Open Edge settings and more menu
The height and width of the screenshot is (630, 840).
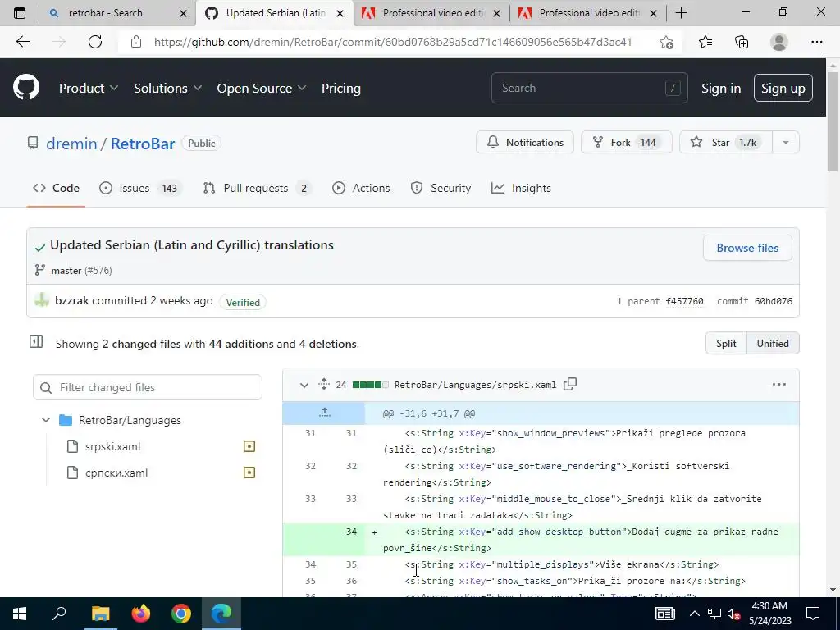[816, 42]
